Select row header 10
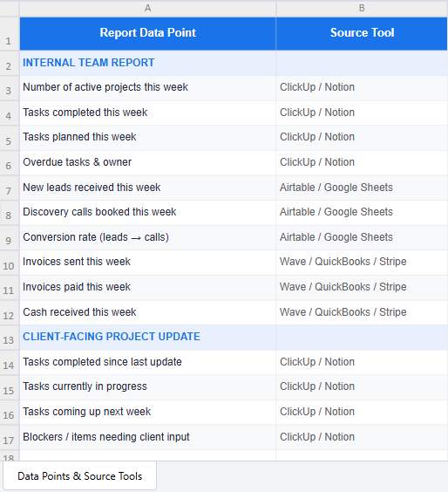Image resolution: width=448 pixels, height=492 pixels. tap(10, 263)
